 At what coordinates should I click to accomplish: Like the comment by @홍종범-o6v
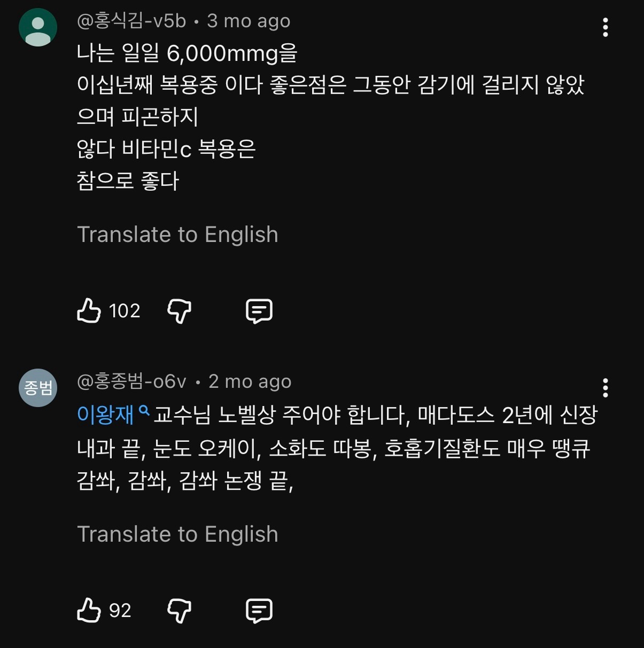[89, 610]
